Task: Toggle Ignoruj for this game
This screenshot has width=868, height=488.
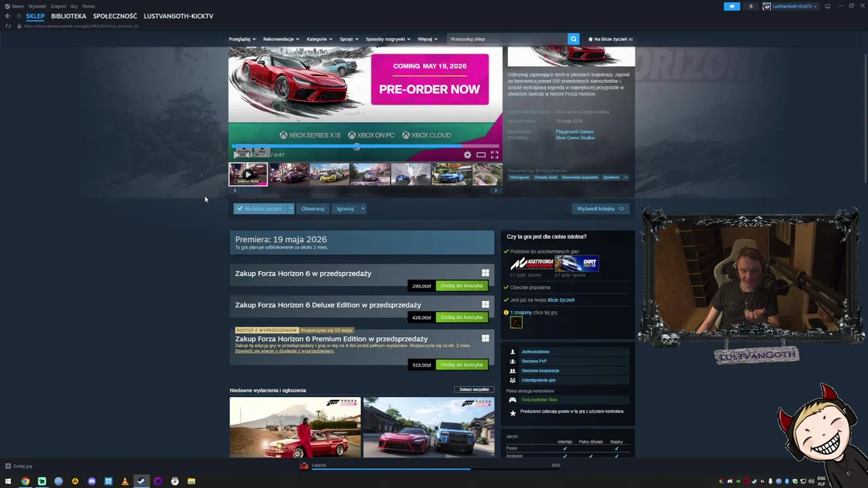Action: (345, 209)
